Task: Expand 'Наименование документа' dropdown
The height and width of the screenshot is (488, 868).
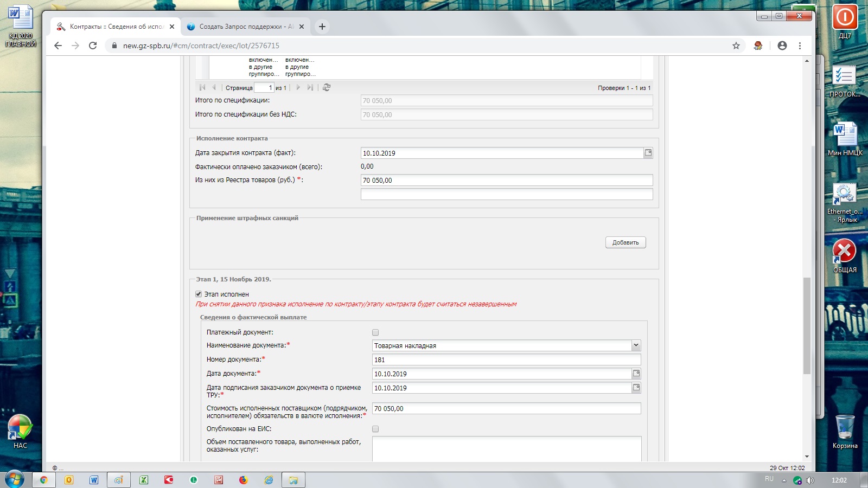Action: (x=636, y=345)
